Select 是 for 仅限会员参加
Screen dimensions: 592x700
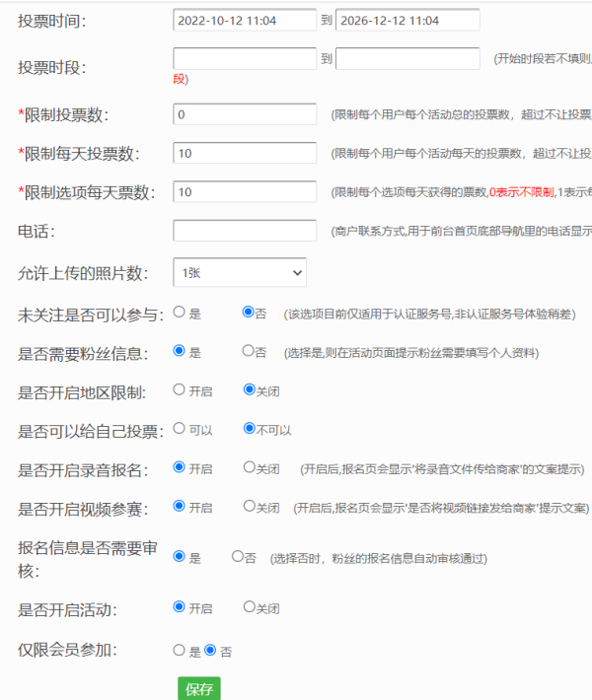(x=179, y=651)
